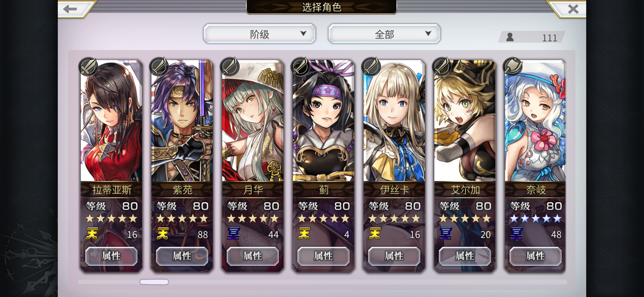Click the horizontal scrollbar handle
Screen dimensions: 644x297
coord(154,282)
